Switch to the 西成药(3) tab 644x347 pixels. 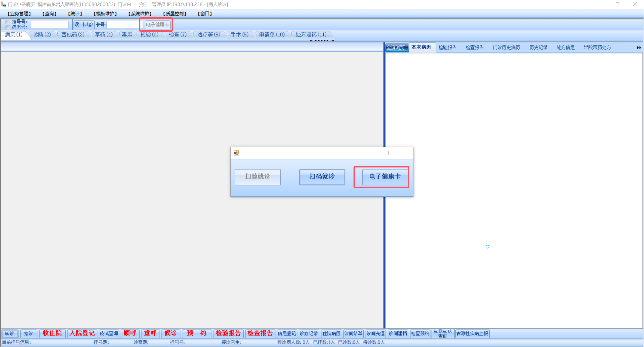click(73, 35)
